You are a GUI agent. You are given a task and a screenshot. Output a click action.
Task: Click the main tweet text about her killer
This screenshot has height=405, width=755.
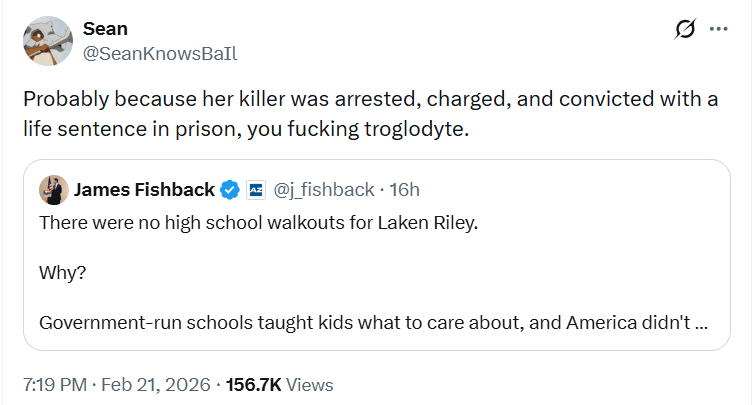point(370,101)
